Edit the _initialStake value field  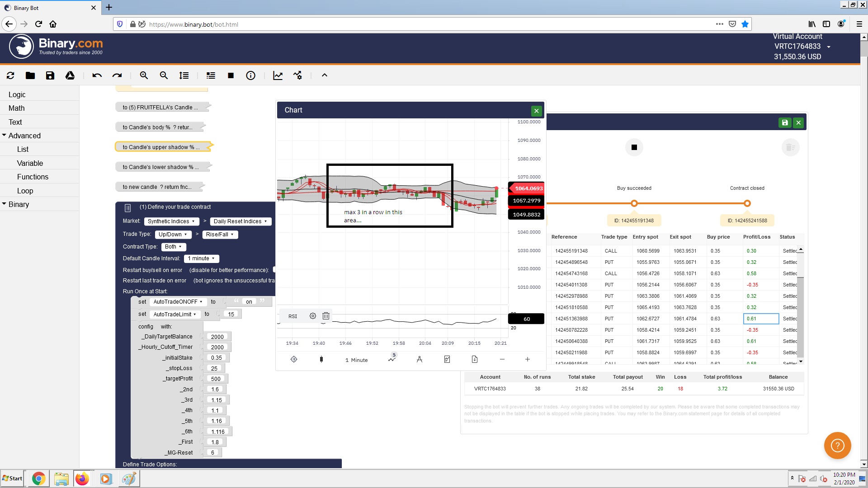click(217, 357)
